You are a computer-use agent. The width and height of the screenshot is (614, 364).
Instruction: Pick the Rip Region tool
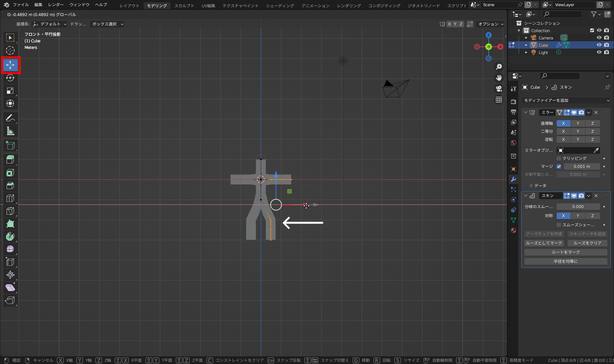10,300
